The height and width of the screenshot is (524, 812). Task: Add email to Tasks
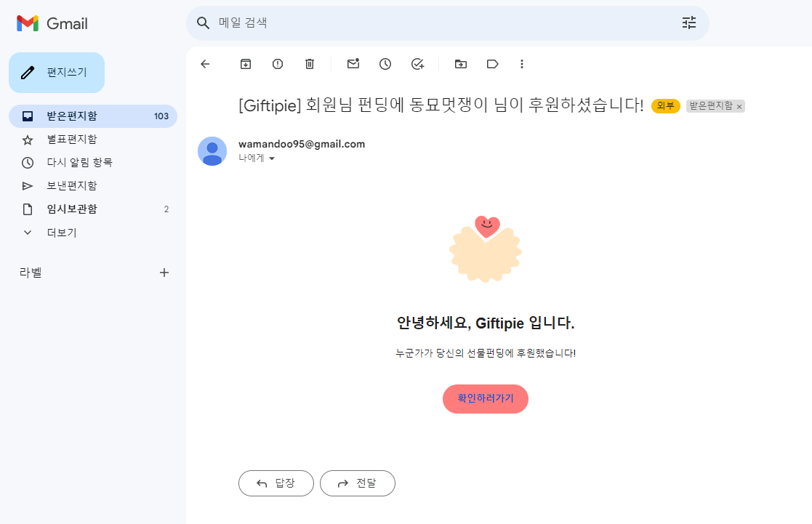[417, 64]
